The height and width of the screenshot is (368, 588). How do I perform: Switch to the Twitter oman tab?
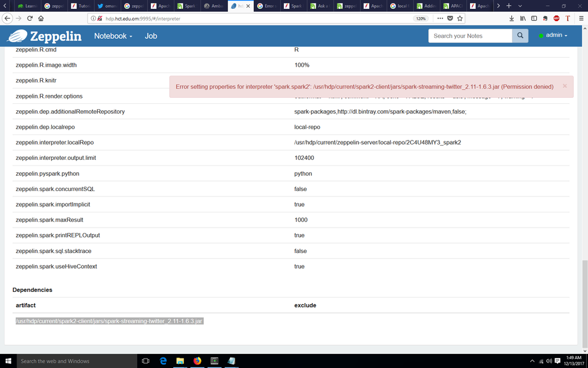108,6
